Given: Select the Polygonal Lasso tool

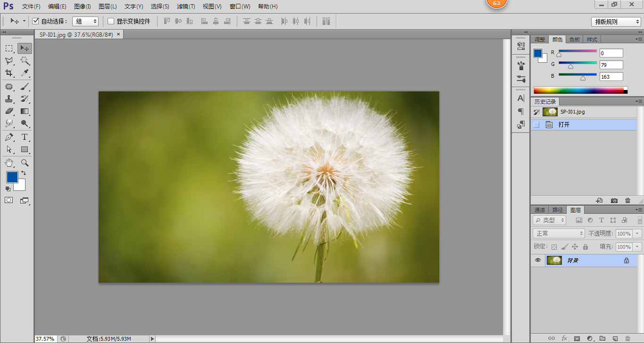Looking at the screenshot, I should click(x=9, y=61).
